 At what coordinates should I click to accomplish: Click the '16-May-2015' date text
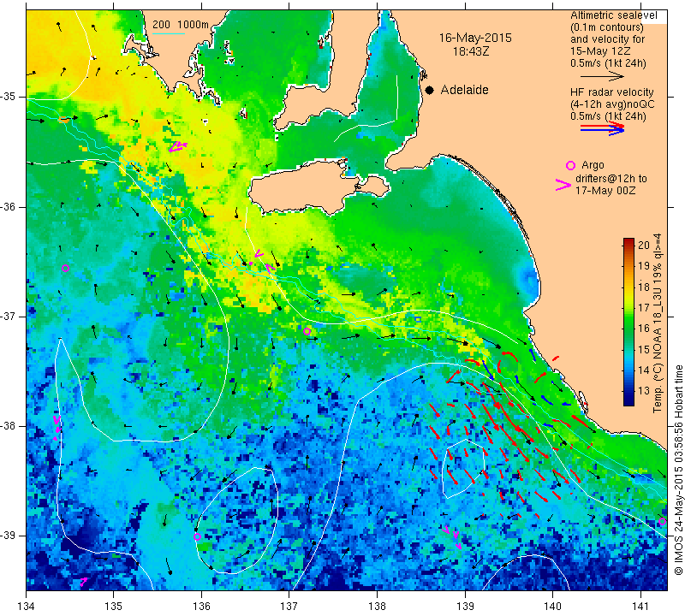coord(475,38)
